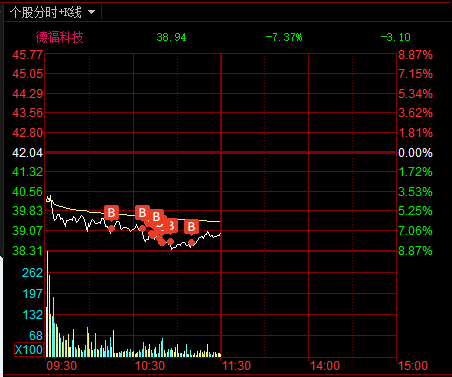This screenshot has width=452, height=377.
Task: Click the 3.62% percentage label
Action: (x=415, y=113)
